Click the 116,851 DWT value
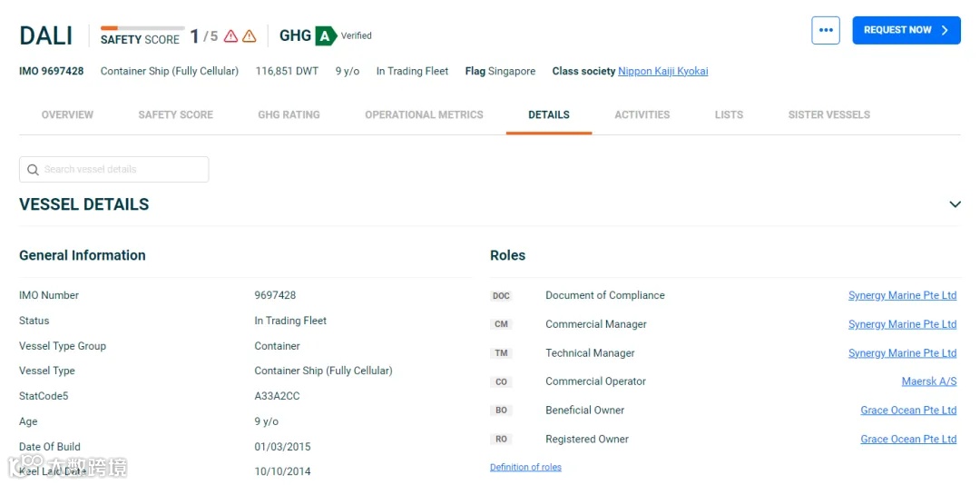This screenshot has width=980, height=485. pyautogui.click(x=287, y=72)
